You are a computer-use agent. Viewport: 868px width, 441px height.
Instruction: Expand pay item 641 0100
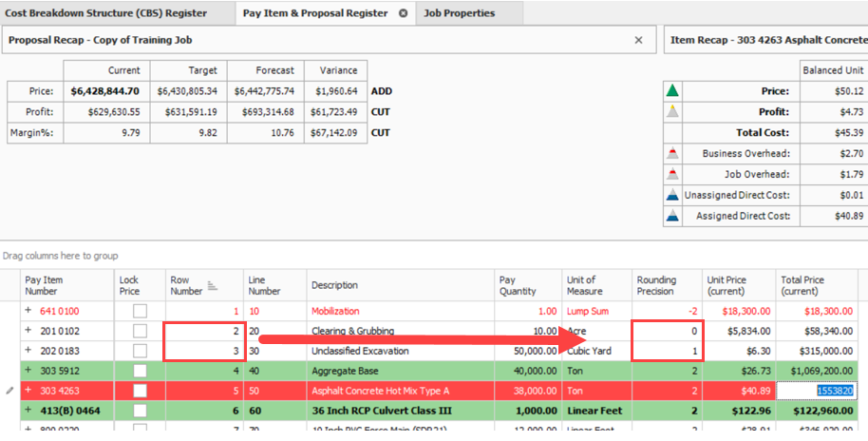pos(28,311)
